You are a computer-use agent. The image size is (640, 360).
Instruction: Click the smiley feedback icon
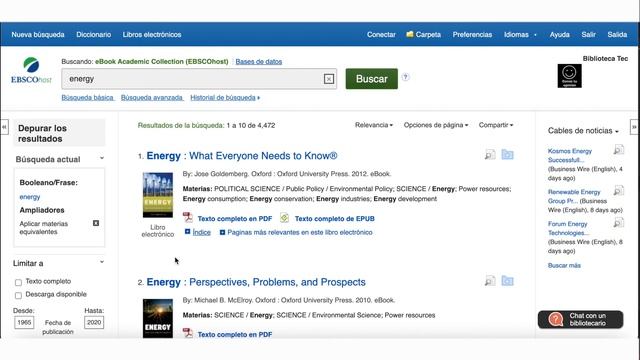[569, 76]
